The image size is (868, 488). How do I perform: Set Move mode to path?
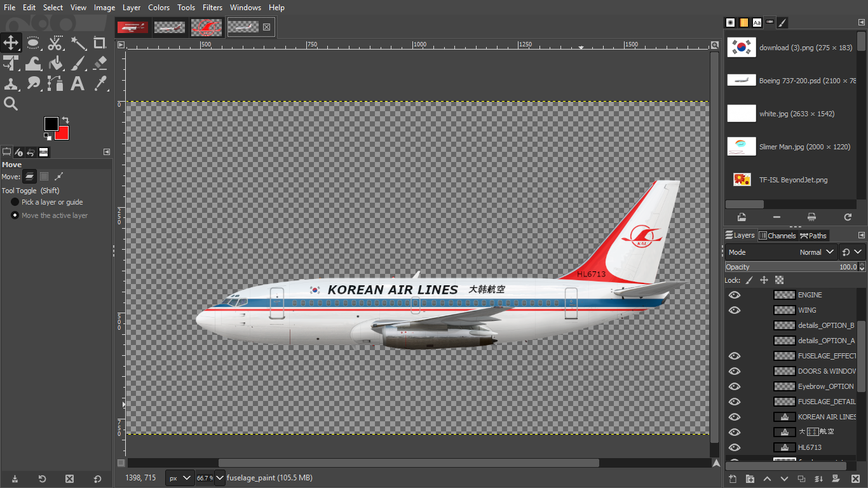point(58,177)
